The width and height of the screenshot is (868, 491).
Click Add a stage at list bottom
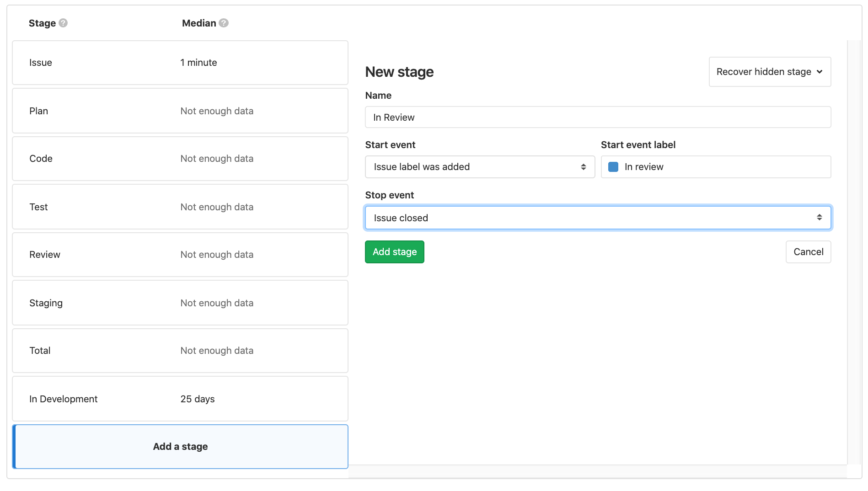180,446
